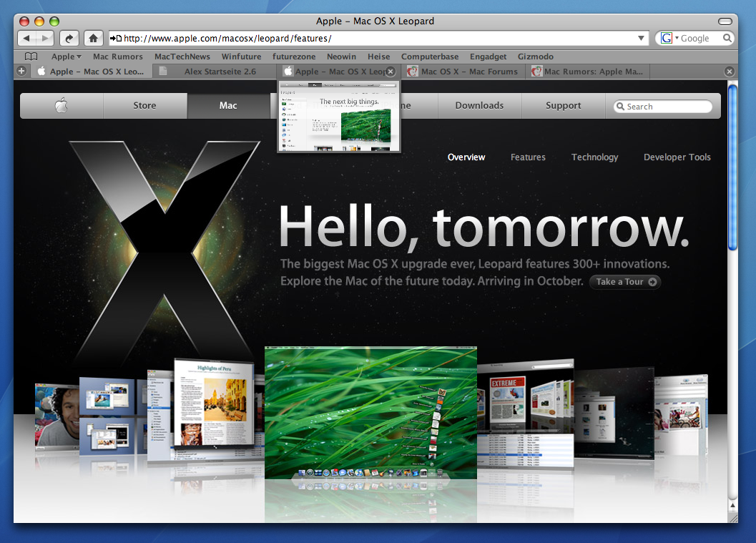Click the Time Machine starfield screenshot
Image resolution: width=756 pixels, height=543 pixels.
[x=614, y=413]
